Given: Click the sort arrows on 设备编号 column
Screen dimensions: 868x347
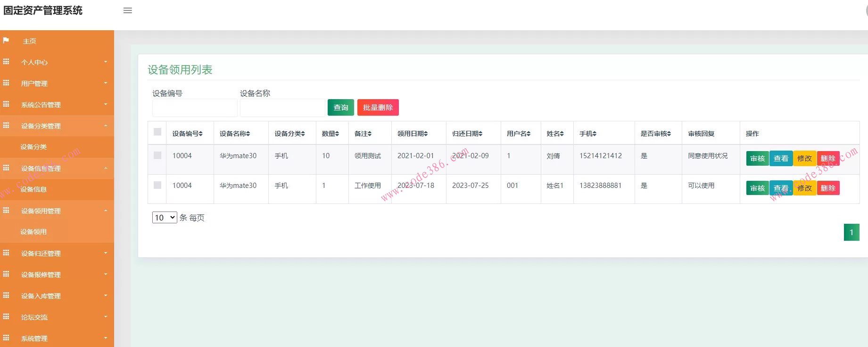Looking at the screenshot, I should click(201, 134).
